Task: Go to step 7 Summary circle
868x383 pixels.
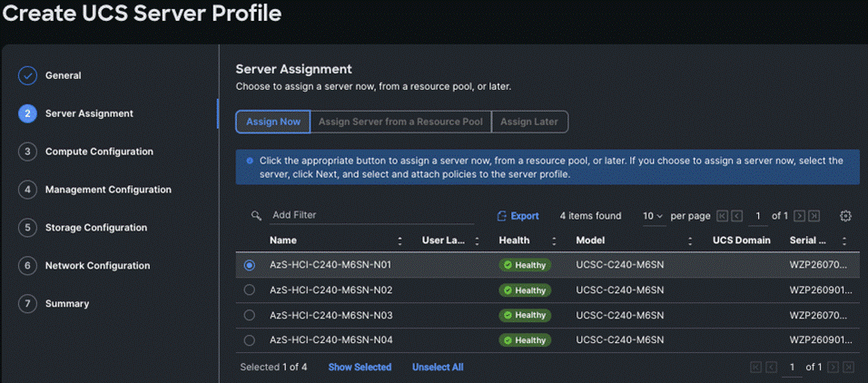Action: (27, 304)
